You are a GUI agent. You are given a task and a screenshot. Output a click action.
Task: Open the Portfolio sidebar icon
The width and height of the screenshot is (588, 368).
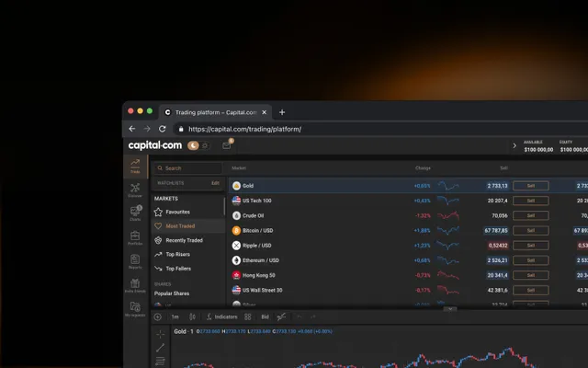(x=135, y=237)
